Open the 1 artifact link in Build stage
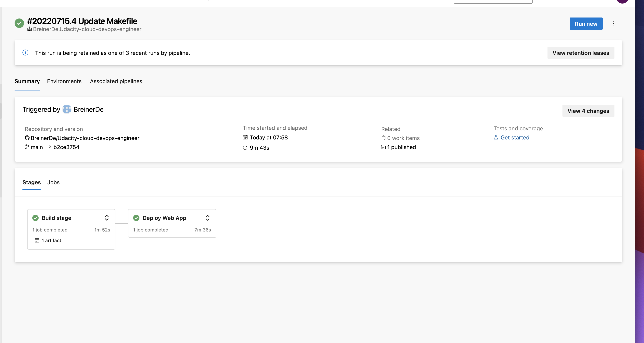This screenshot has width=644, height=343. (51, 240)
